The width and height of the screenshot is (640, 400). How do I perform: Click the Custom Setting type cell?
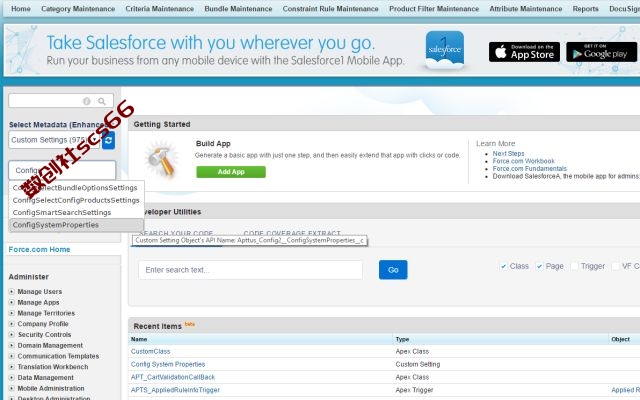pyautogui.click(x=418, y=364)
